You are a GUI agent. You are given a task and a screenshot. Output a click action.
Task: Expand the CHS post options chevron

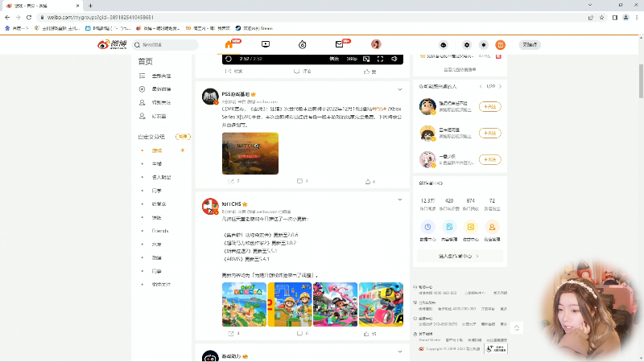click(x=399, y=200)
